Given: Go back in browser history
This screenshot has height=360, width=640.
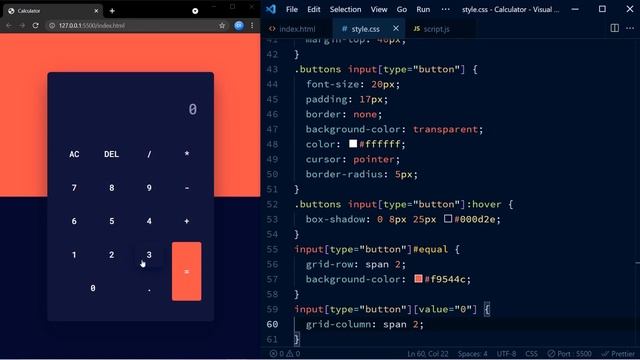Looking at the screenshot, I should pyautogui.click(x=9, y=25).
